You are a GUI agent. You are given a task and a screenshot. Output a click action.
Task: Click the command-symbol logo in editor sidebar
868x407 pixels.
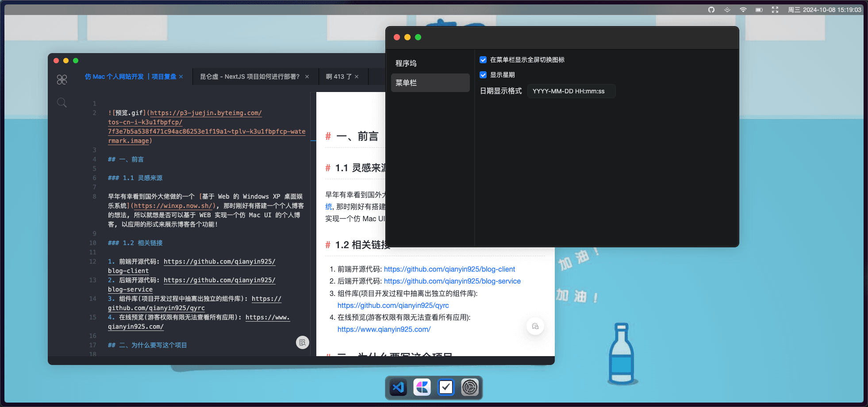point(62,80)
